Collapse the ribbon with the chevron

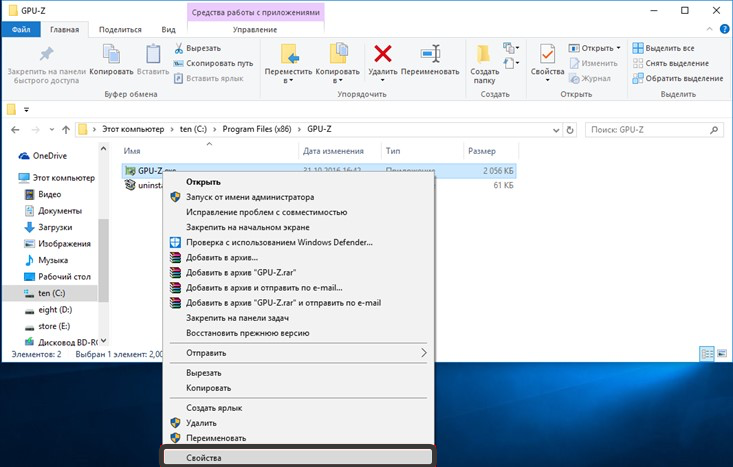[x=709, y=29]
